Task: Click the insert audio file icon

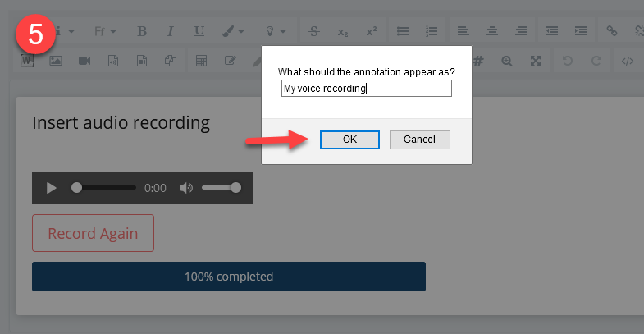Action: pos(113,61)
